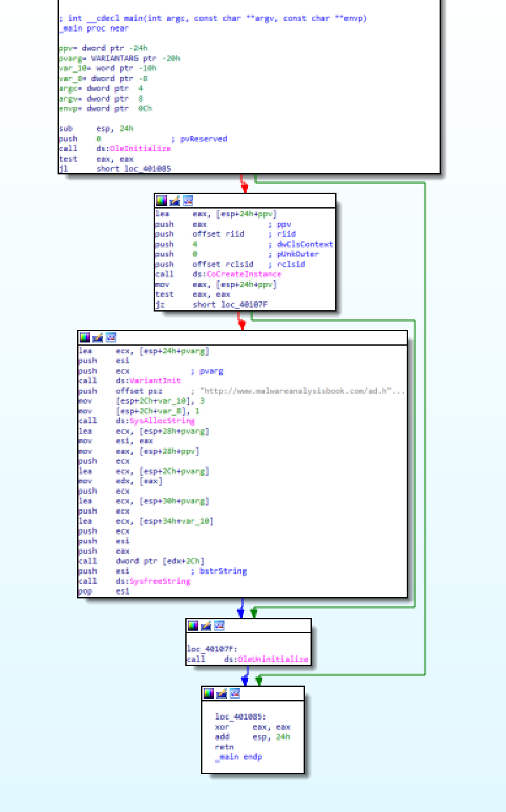Click the third header icon in the loc_401005 node
506x812 pixels.
[x=235, y=693]
